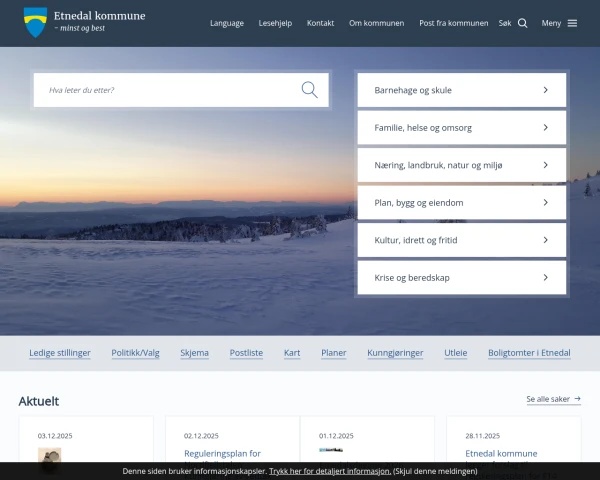Open Plan, bygg og eiendom section

pos(461,203)
